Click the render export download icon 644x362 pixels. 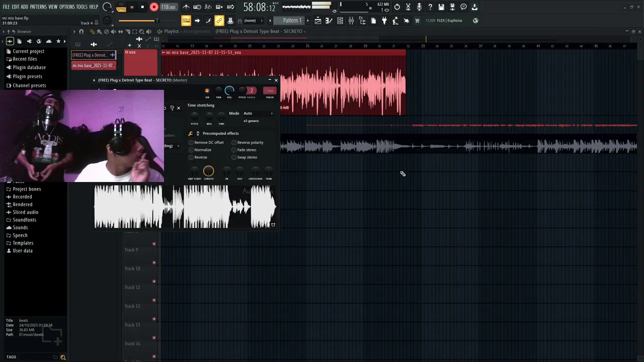(x=474, y=7)
